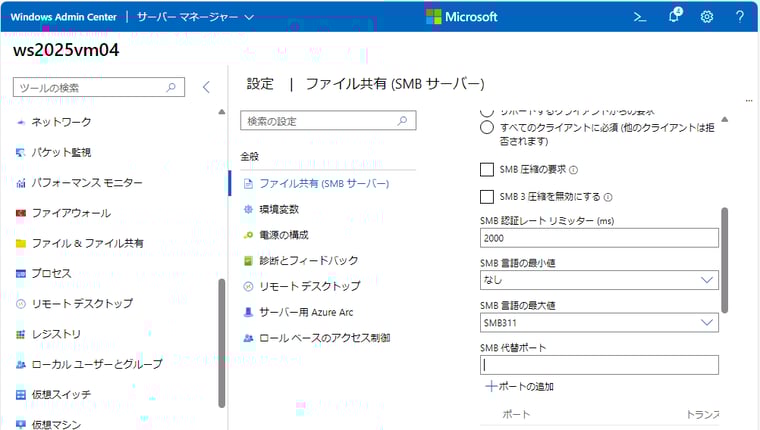Click the ローカル ユーザーとグループ icon
The image size is (760, 430).
click(x=20, y=365)
